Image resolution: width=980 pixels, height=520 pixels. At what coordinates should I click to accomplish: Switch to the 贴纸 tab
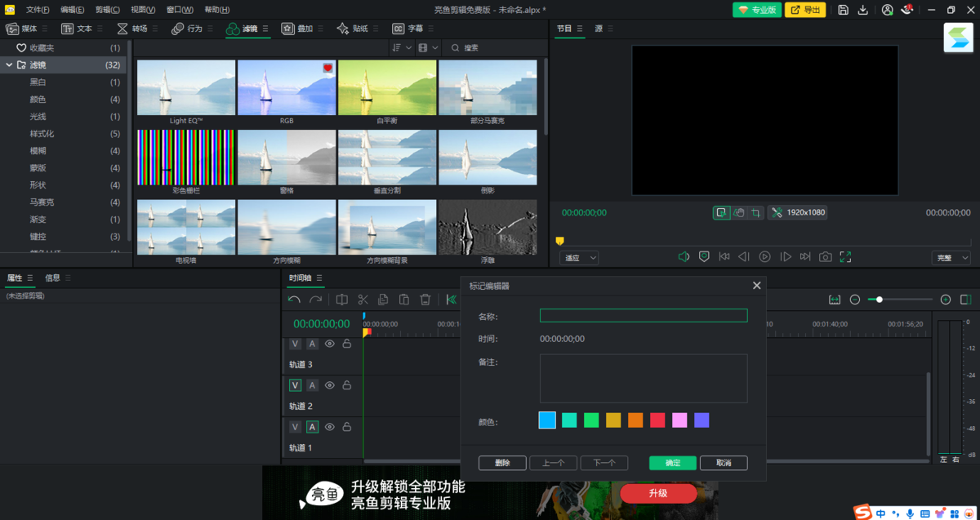click(x=354, y=29)
